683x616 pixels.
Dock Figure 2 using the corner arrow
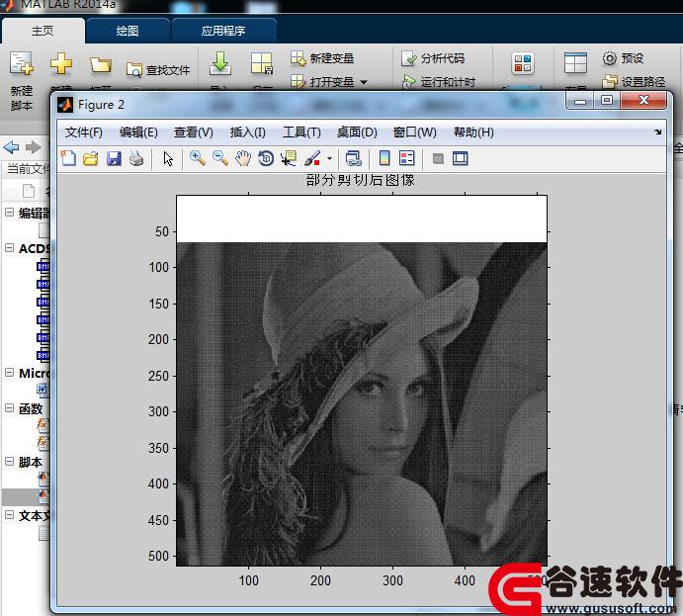657,132
